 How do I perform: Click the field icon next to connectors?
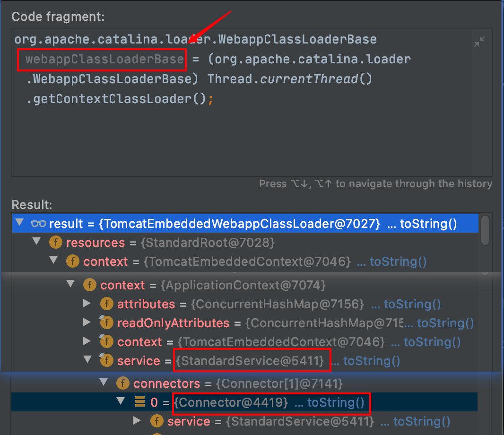123,383
